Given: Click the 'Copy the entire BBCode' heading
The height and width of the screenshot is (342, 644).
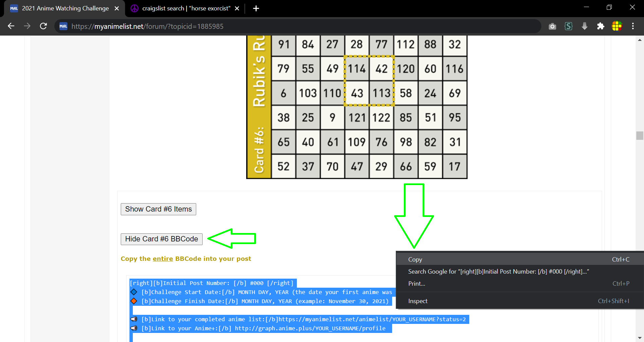Looking at the screenshot, I should (x=186, y=259).
